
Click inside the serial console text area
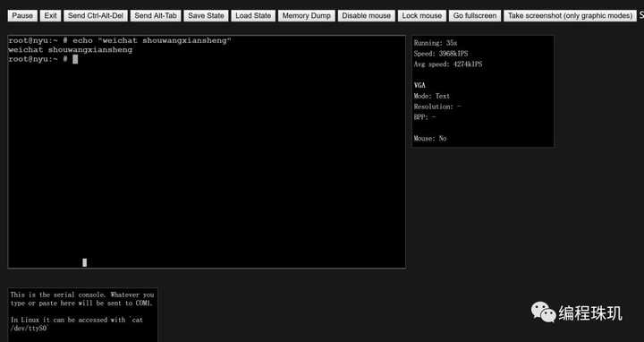coord(82,315)
